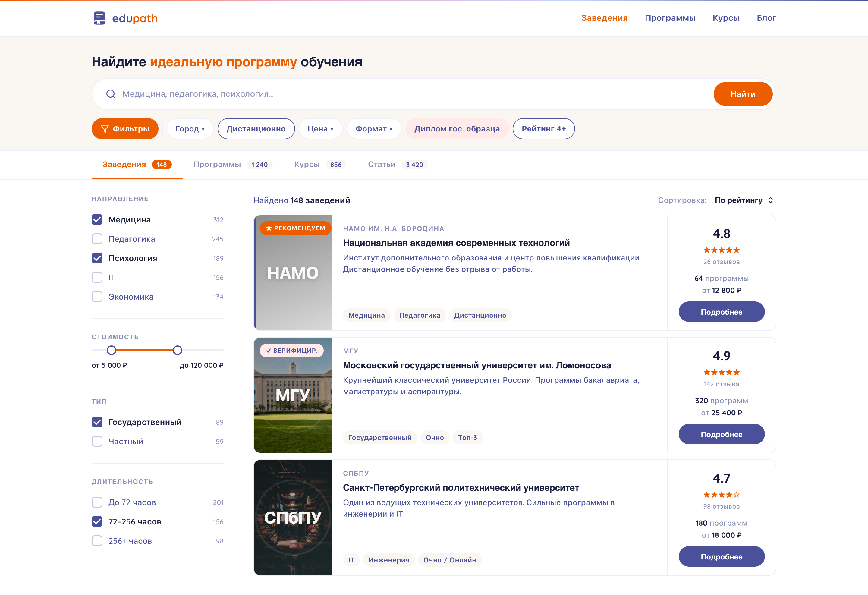This screenshot has height=595, width=868.
Task: Click the checkmark icon in Верифицир. badge
Action: tap(269, 350)
